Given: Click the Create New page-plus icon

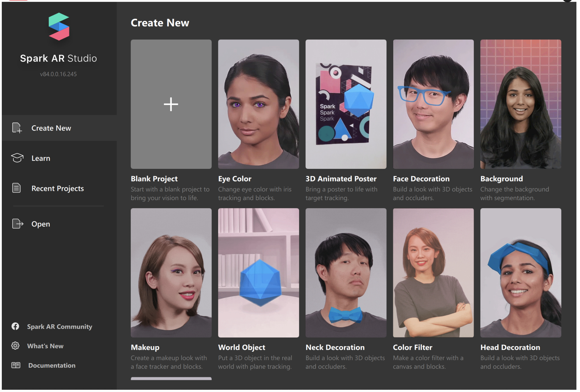Looking at the screenshot, I should point(17,128).
